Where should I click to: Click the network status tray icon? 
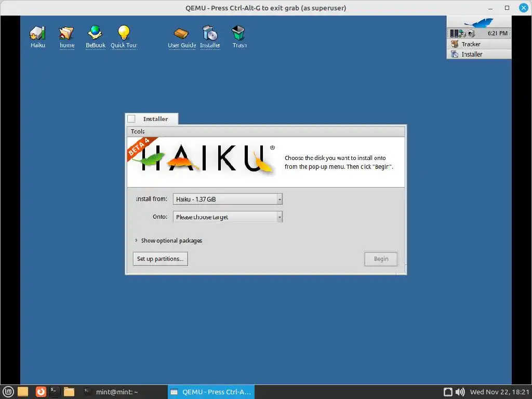[x=462, y=33]
